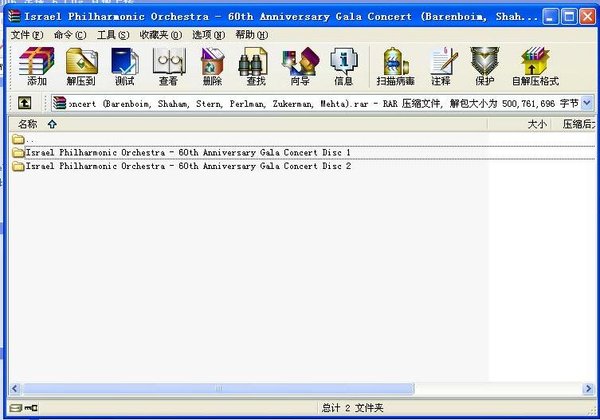Click the Scan virus (扫描病毒) icon
The height and width of the screenshot is (420, 600).
[395, 66]
